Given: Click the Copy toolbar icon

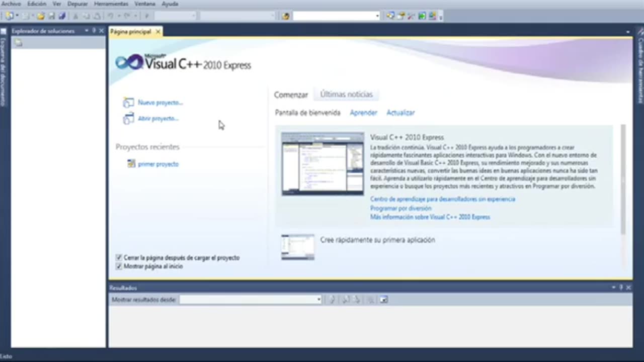Looking at the screenshot, I should [x=87, y=16].
